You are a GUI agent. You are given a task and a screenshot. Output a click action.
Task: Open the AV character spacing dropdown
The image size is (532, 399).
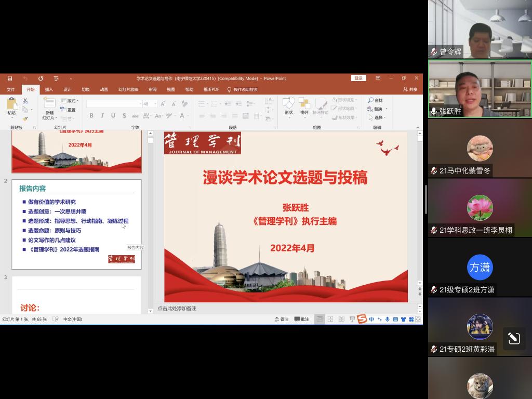point(147,116)
